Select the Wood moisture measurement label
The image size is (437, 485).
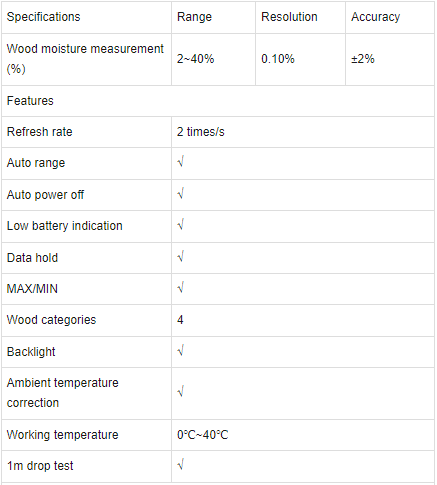point(85,59)
